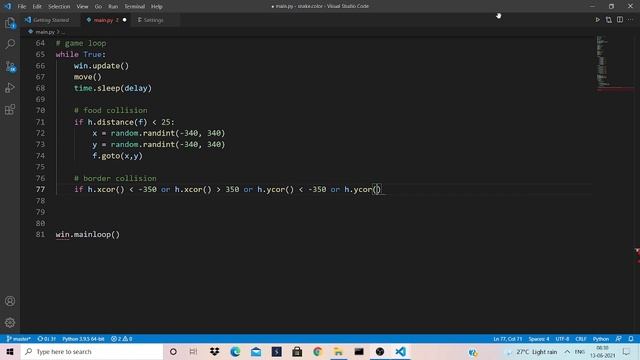Open Cortana circle on the taskbar

point(173,351)
